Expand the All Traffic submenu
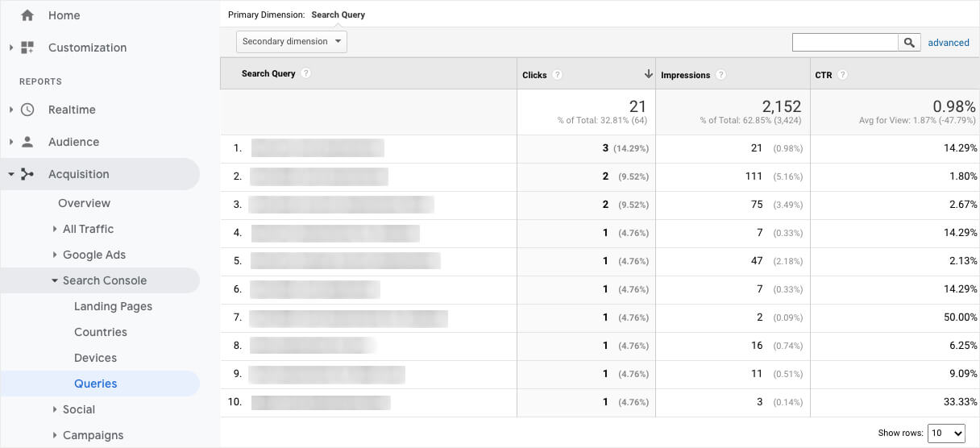This screenshot has width=980, height=448. [x=55, y=229]
